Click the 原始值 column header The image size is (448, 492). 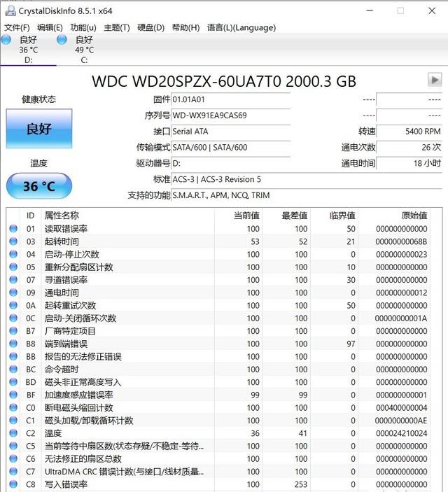(x=414, y=216)
